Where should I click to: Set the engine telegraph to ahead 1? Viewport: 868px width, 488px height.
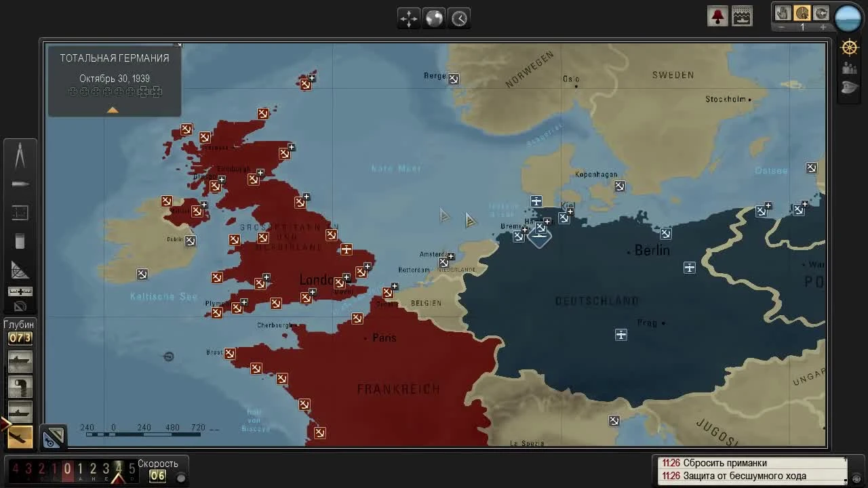pos(80,469)
